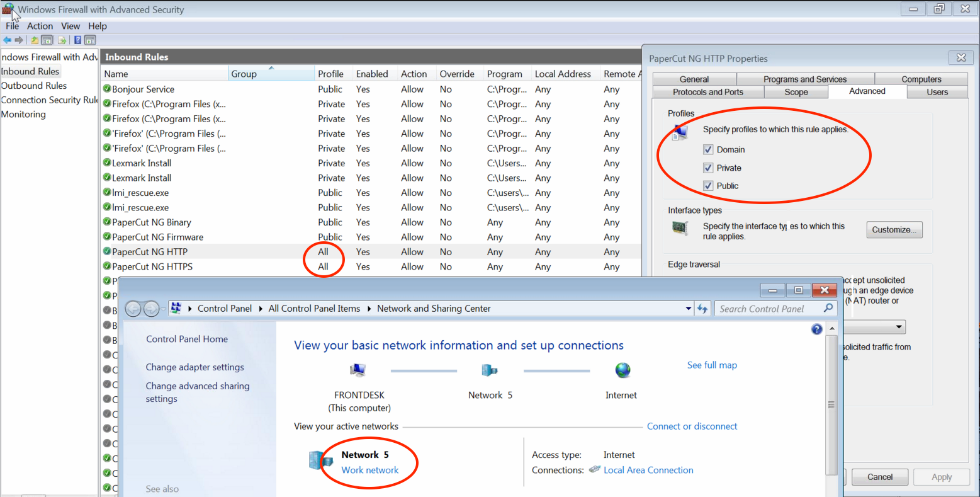Switch to Protocols and Ports tab
The height and width of the screenshot is (497, 980).
coord(708,92)
